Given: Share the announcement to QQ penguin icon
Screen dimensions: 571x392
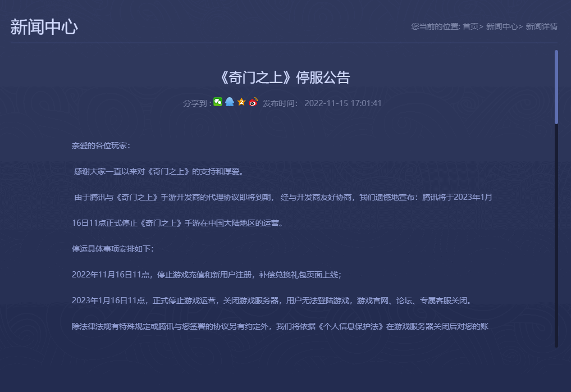Looking at the screenshot, I should pos(230,102).
